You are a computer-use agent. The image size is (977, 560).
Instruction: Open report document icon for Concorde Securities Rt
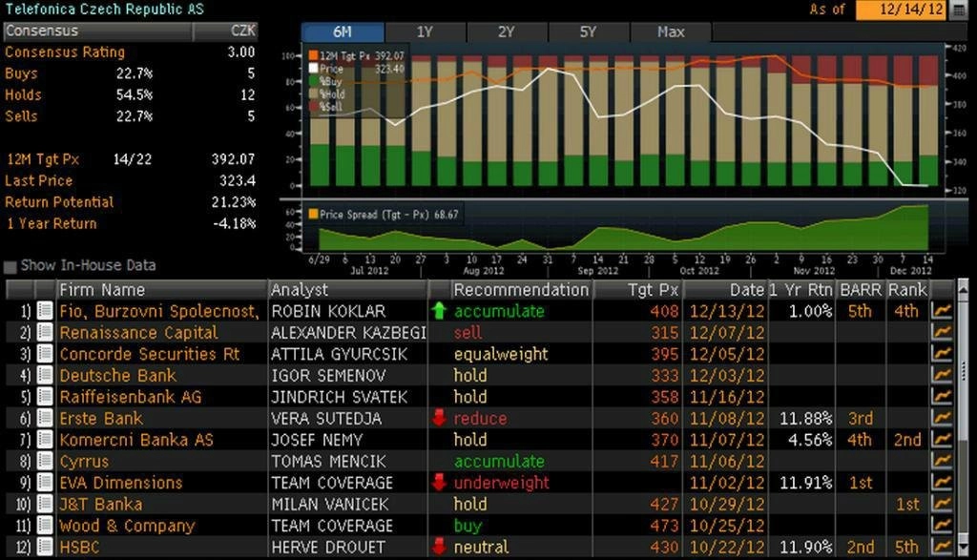coord(44,354)
